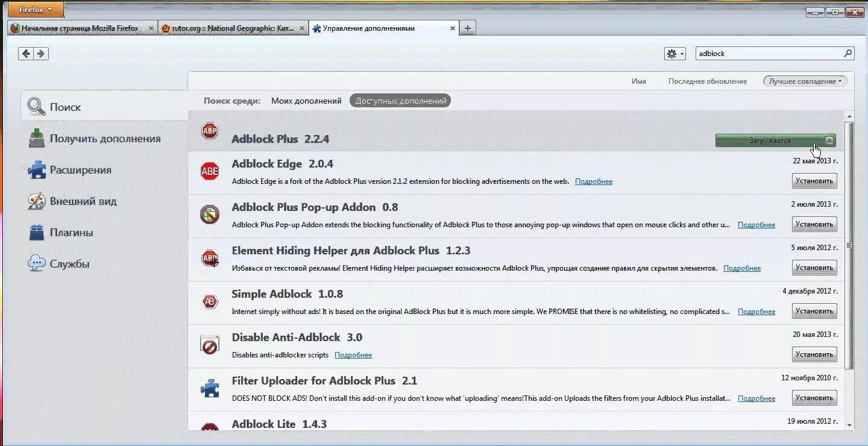
Task: Install the Disable Anti-Adblock addon
Action: point(814,354)
